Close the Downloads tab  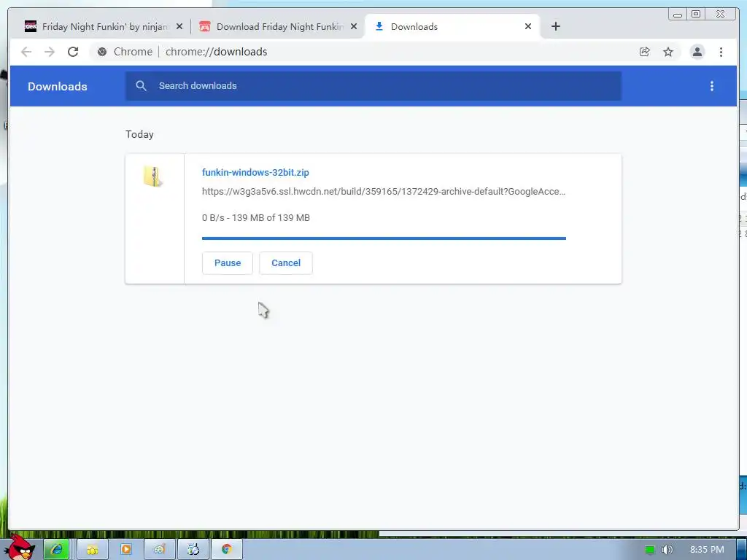528,27
